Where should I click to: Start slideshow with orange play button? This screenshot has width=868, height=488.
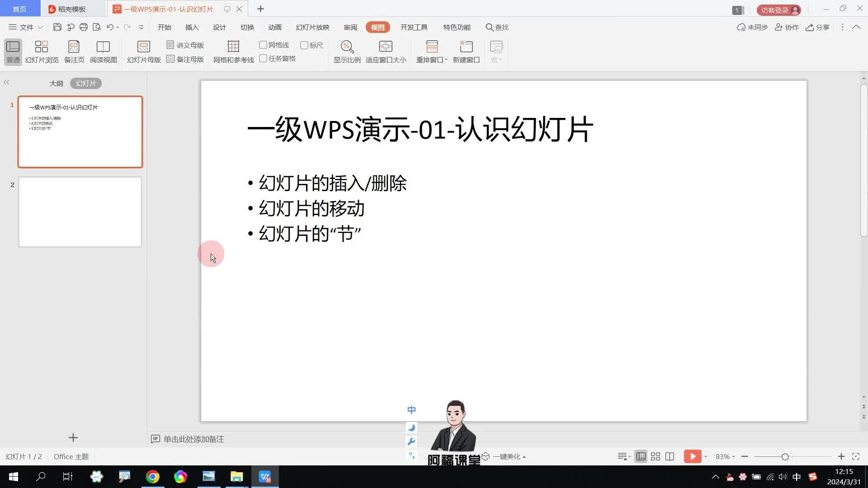tap(692, 456)
